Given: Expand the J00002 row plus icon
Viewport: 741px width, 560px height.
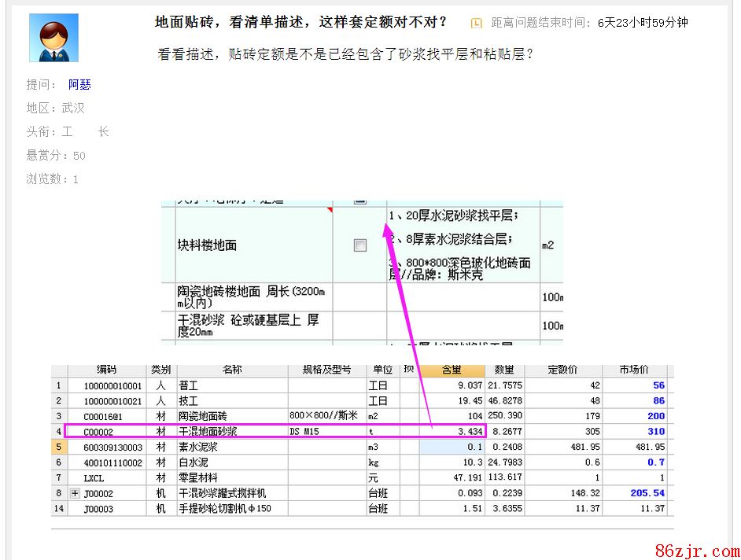Looking at the screenshot, I should (76, 493).
